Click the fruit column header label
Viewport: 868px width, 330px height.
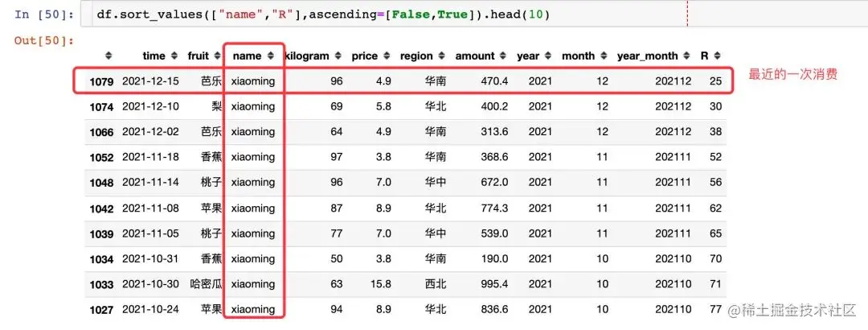point(199,56)
